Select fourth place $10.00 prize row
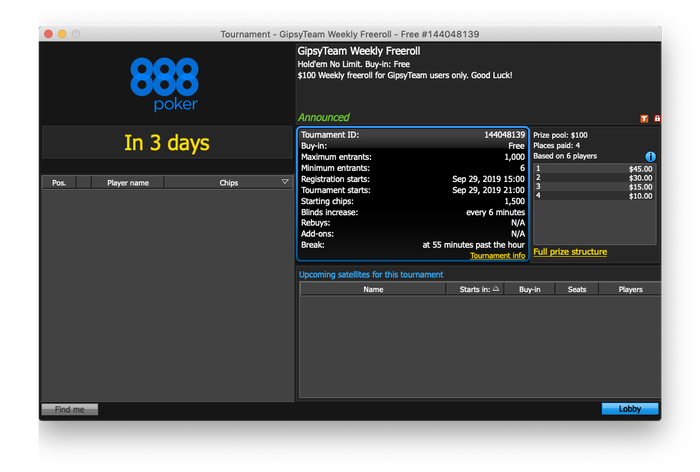The height and width of the screenshot is (472, 700). [x=594, y=196]
